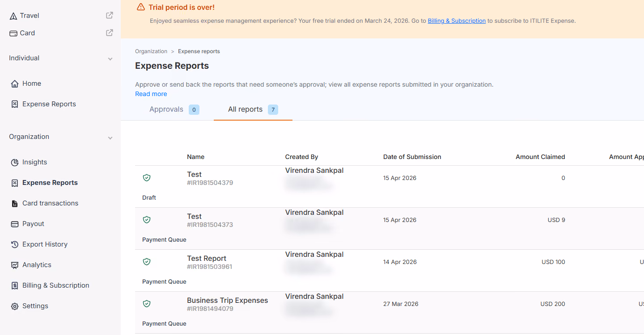This screenshot has width=644, height=335.
Task: Click the Settings gear icon
Action: [15, 306]
